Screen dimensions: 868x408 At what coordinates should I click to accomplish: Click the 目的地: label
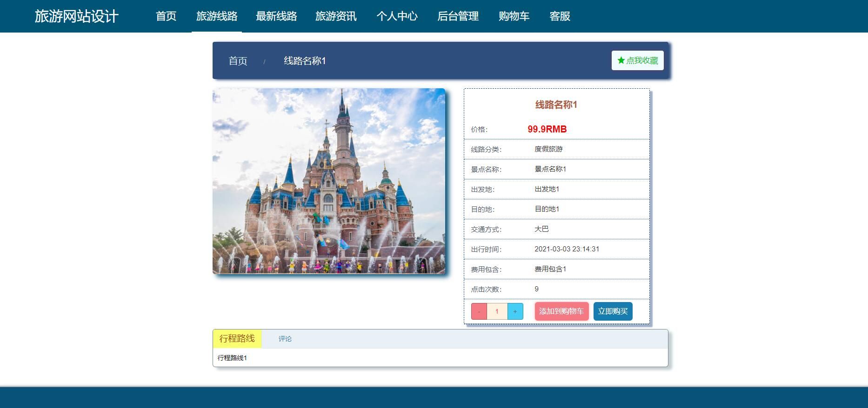click(x=483, y=210)
